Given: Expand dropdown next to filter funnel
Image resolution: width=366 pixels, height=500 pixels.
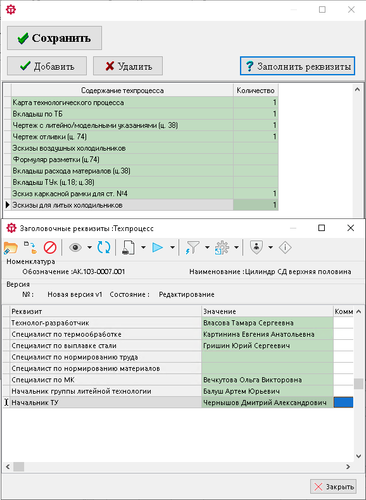Looking at the screenshot, I should point(207,248).
